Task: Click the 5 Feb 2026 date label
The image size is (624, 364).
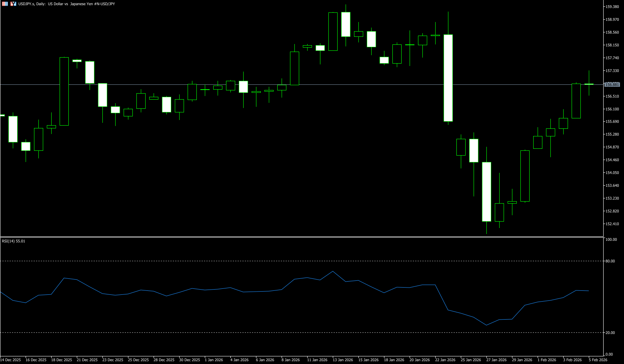Action: click(598, 360)
